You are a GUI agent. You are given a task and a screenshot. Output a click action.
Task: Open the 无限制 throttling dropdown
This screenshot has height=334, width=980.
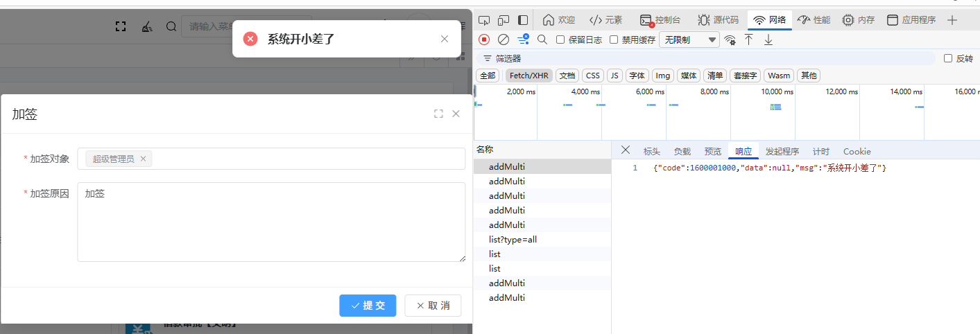[x=689, y=39]
